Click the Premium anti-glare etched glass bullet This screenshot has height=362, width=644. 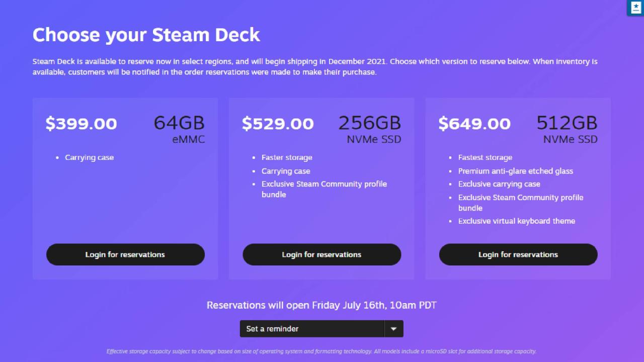click(x=516, y=171)
